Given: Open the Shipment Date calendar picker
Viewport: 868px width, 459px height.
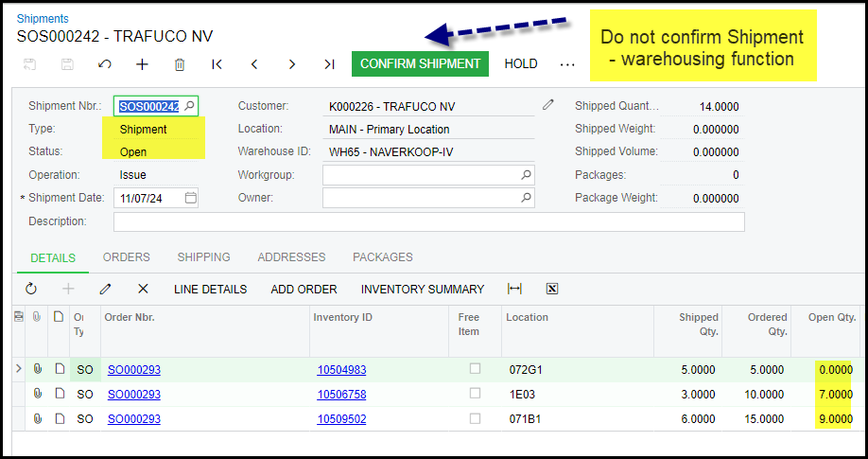Looking at the screenshot, I should pyautogui.click(x=191, y=198).
